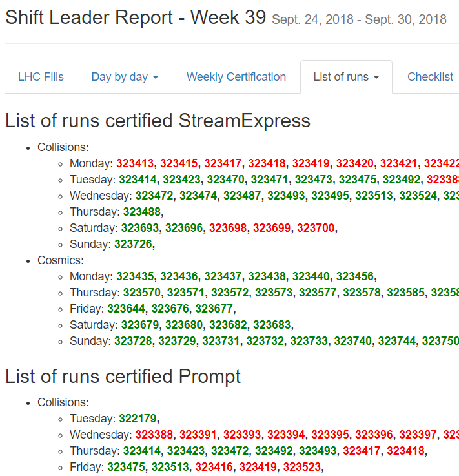The width and height of the screenshot is (459, 476).
Task: Click run 323585 in Cosmics Thursday
Action: 405,293
